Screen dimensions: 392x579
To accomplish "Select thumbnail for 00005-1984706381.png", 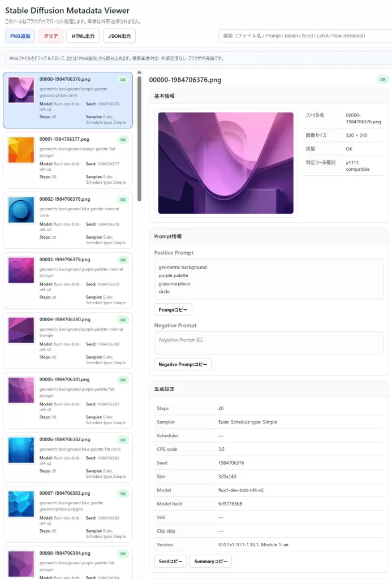I will [21, 390].
